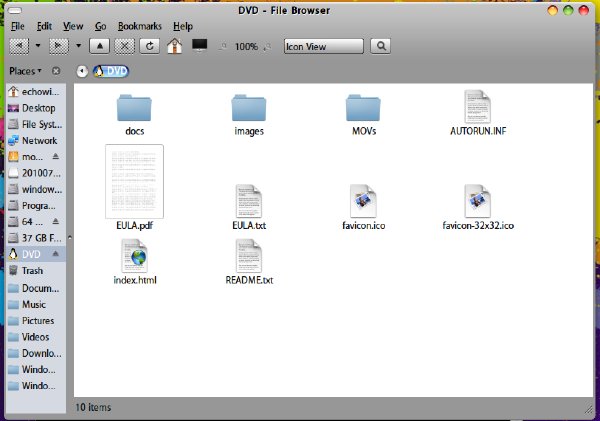
Task: Select Downlo... bookmark in sidebar
Action: 36,353
